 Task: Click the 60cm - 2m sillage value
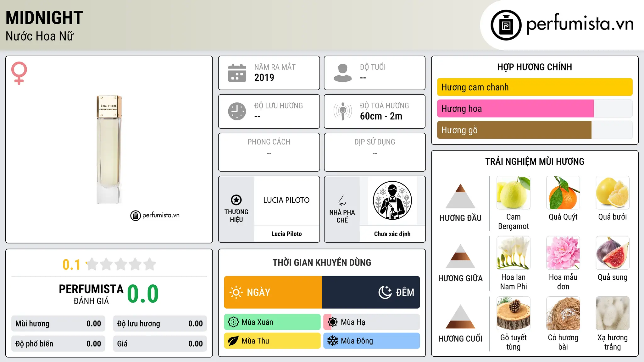381,116
